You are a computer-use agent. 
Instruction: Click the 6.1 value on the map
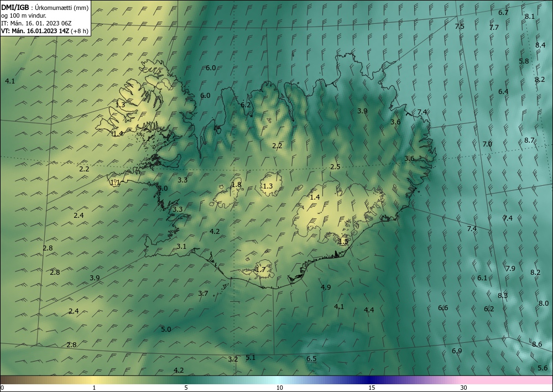[482, 278]
